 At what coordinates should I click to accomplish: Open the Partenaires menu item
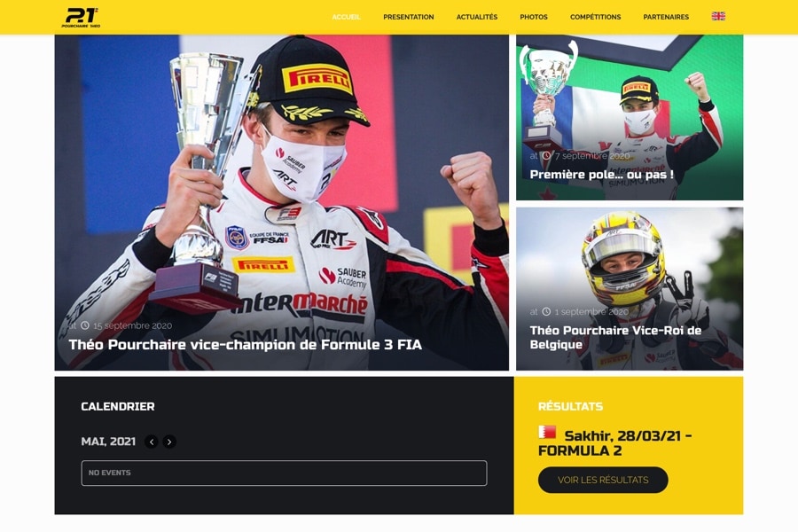pyautogui.click(x=666, y=17)
